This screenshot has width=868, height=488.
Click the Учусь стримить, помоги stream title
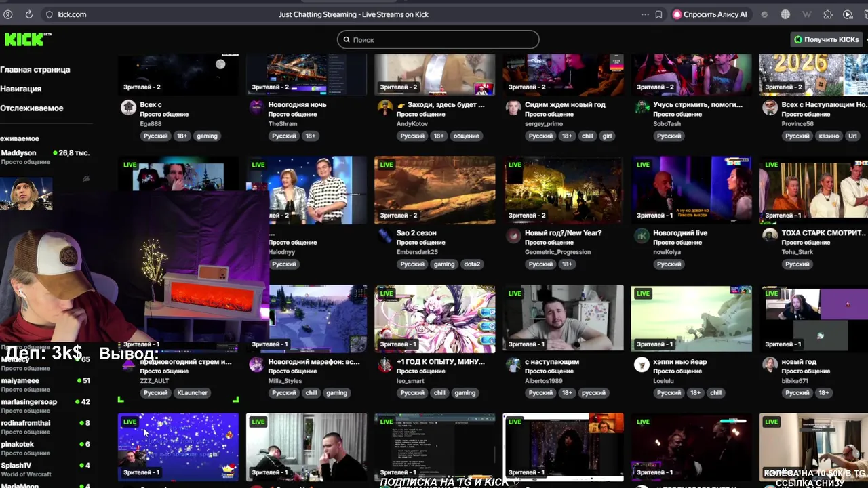click(x=698, y=104)
